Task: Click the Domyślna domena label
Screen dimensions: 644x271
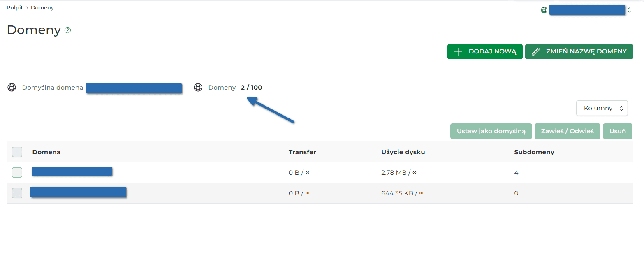Action: click(x=53, y=88)
